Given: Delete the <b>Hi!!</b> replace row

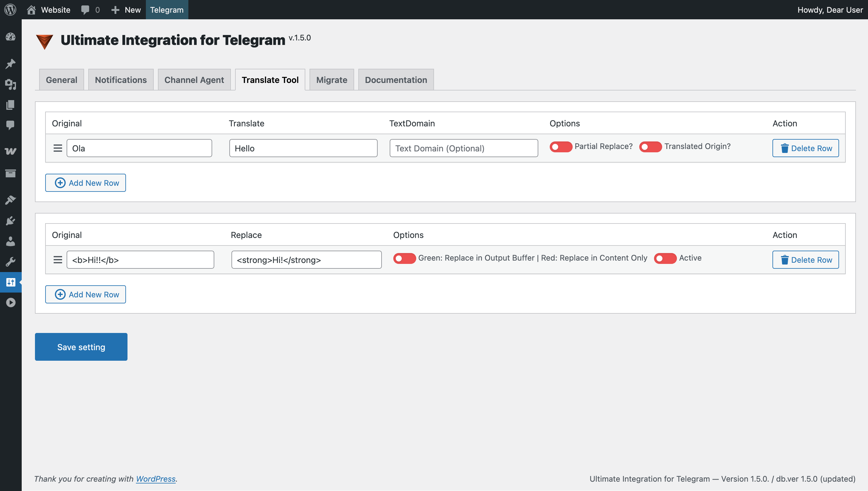Looking at the screenshot, I should tap(806, 260).
